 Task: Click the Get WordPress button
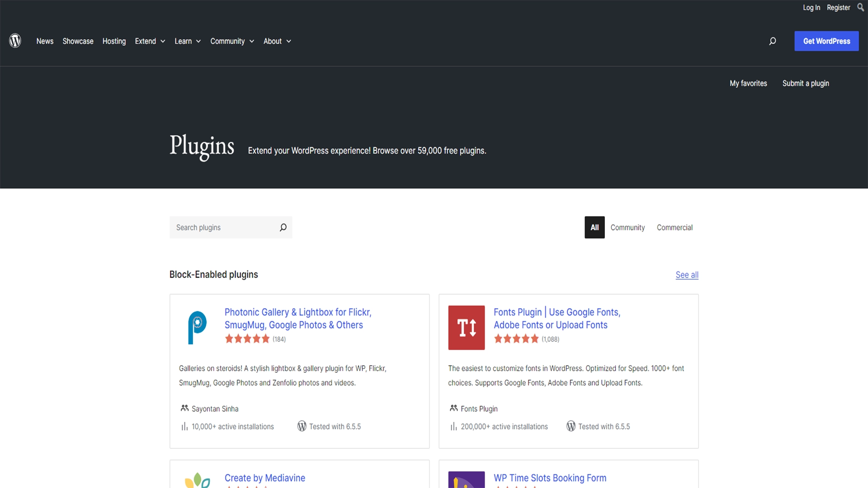(826, 41)
